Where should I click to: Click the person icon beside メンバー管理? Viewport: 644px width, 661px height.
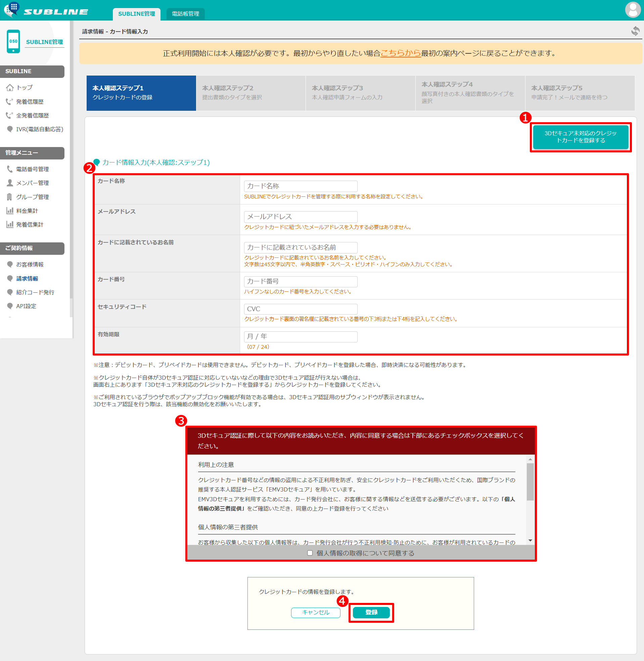[x=10, y=183]
